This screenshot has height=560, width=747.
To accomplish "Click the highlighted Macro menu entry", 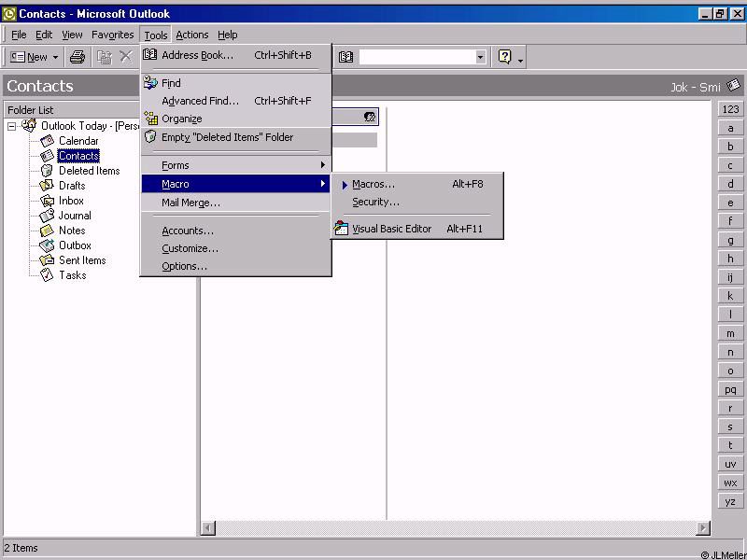I will click(236, 184).
